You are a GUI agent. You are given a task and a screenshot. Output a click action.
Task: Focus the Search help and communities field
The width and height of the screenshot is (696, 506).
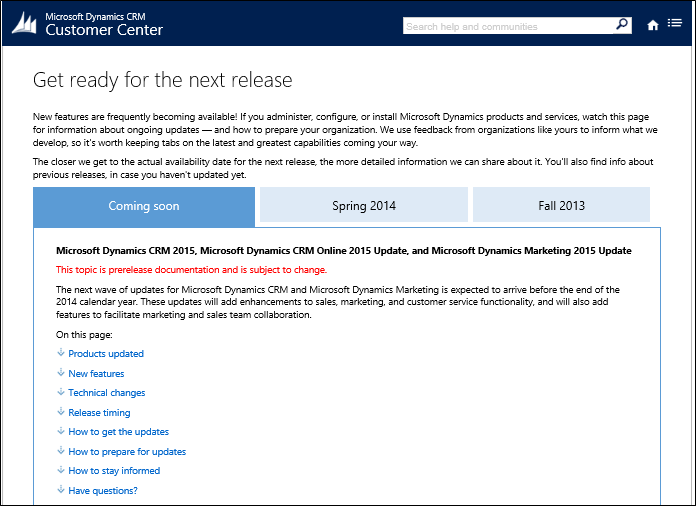(508, 26)
